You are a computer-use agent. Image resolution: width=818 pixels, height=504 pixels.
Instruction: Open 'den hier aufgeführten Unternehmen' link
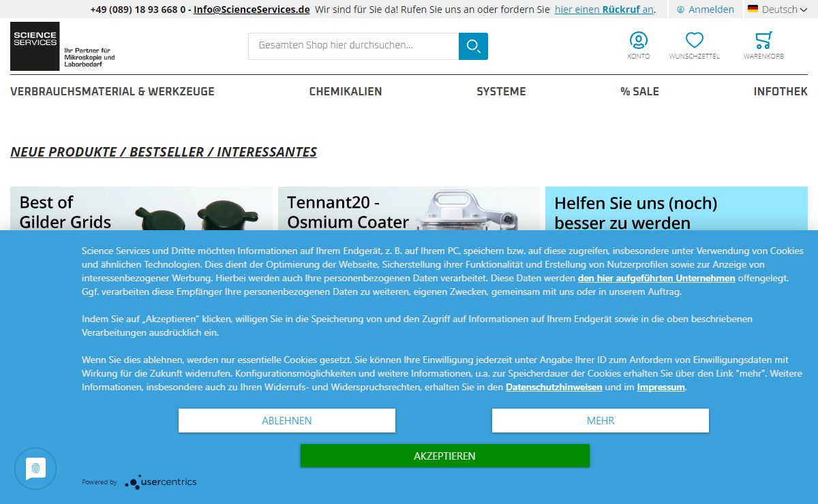(x=656, y=278)
